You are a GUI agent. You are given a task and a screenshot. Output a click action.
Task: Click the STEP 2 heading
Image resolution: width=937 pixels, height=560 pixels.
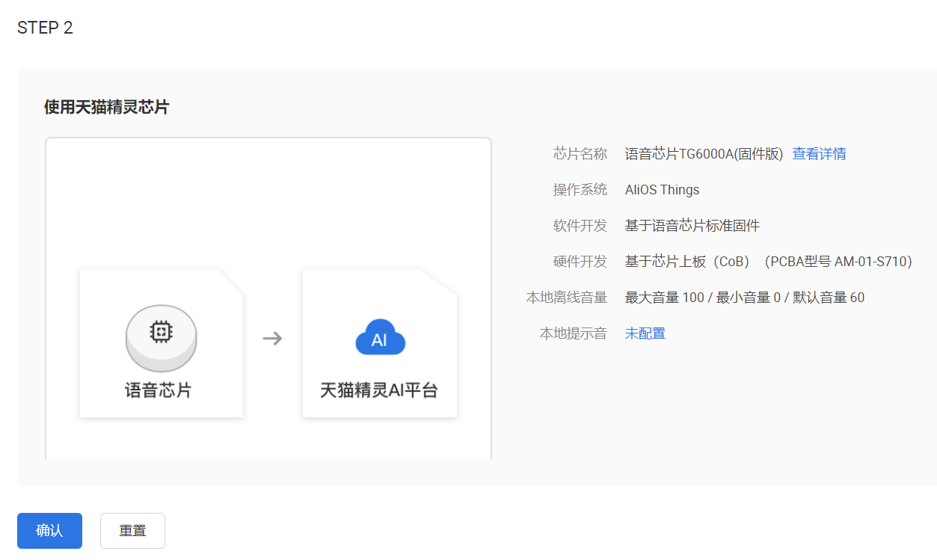pos(46,28)
